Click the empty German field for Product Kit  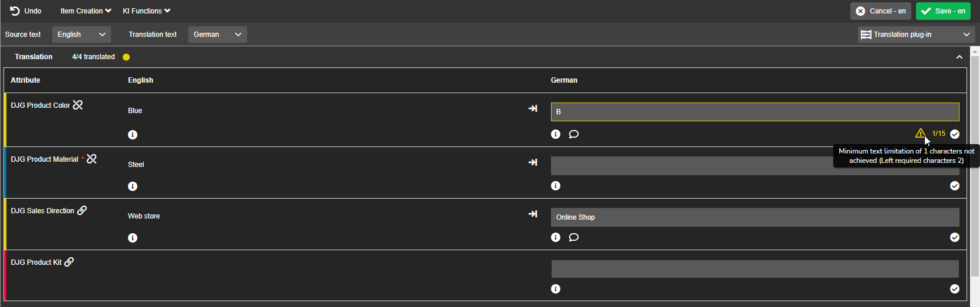tap(755, 269)
